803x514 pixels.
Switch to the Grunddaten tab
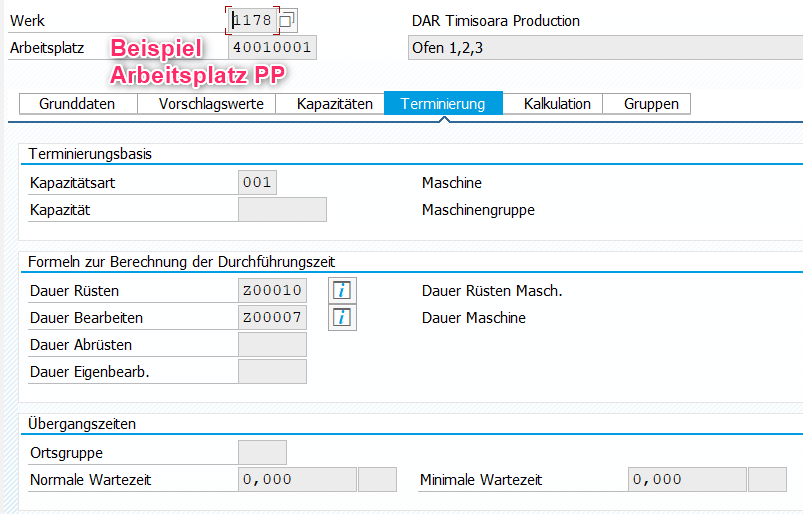76,104
